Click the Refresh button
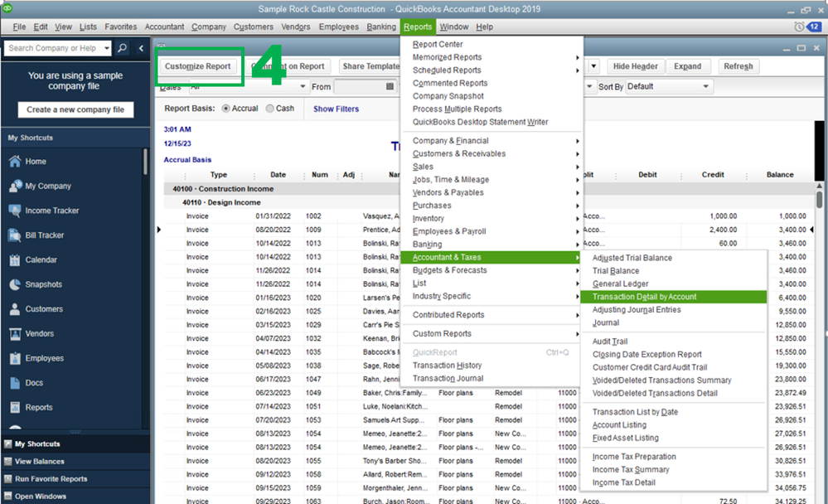 pos(738,66)
